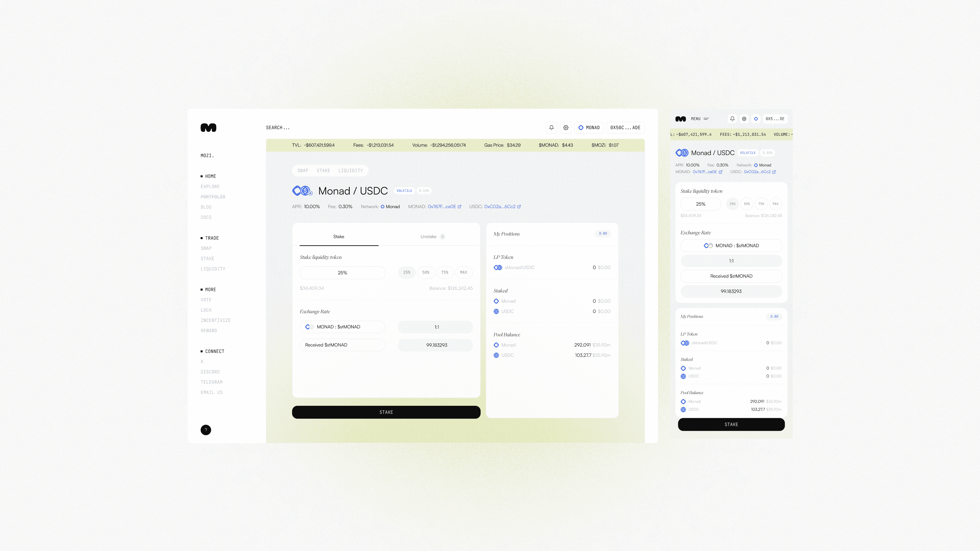The image size is (980, 551).
Task: Click the 25% stake amount input field
Action: tap(342, 273)
